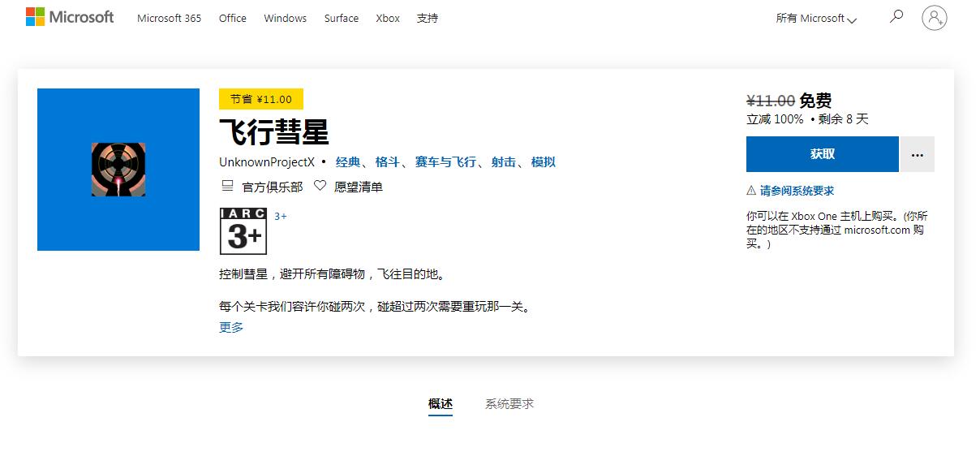Screen dimensions: 980x452
Task: Switch to the 系统要求 tab
Action: 509,403
